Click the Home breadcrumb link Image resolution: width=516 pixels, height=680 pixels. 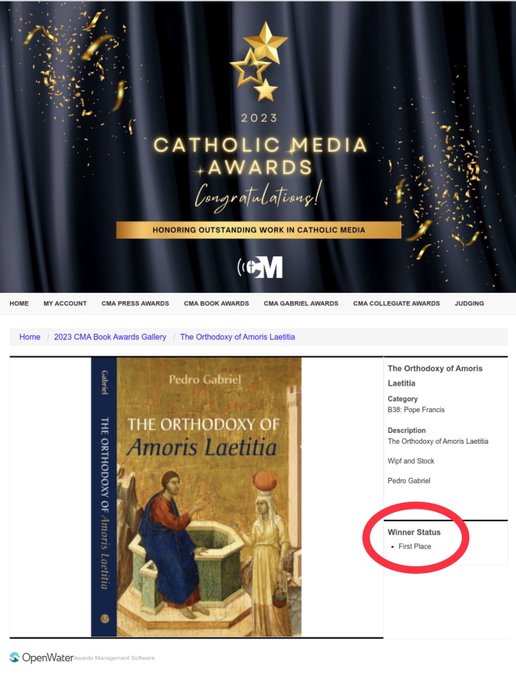coord(29,337)
